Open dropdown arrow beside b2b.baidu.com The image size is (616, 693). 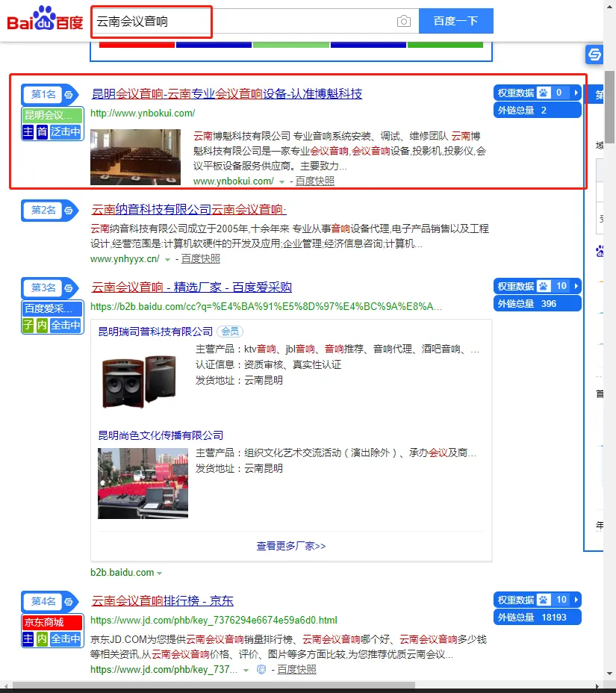pyautogui.click(x=160, y=573)
